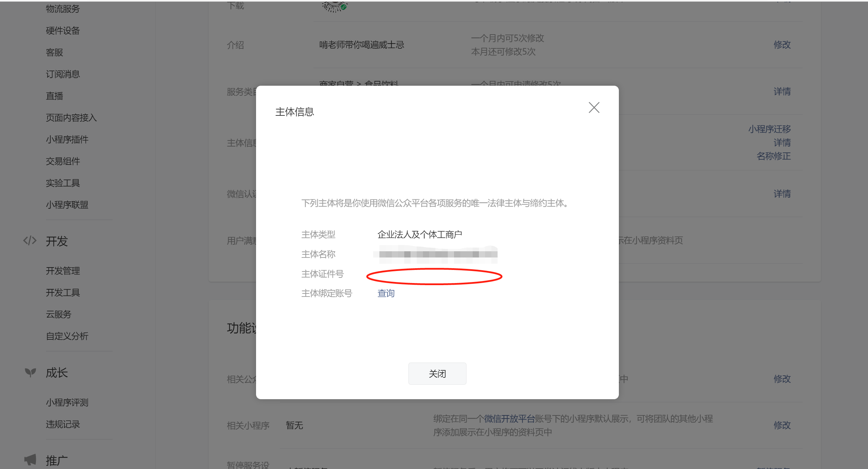Open 小程序插件 menu item
Image resolution: width=868 pixels, height=469 pixels.
(x=67, y=139)
